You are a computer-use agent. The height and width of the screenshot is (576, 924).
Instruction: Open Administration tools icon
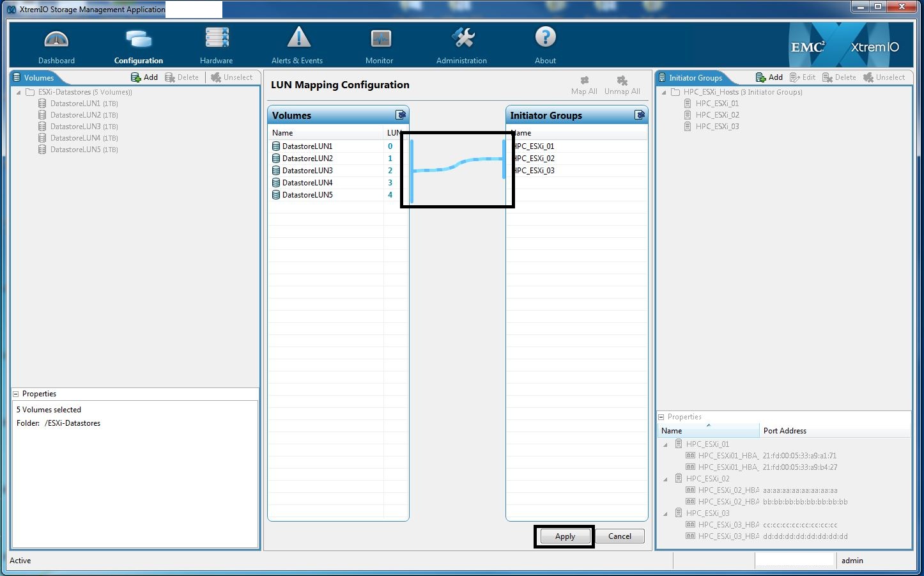click(x=463, y=38)
